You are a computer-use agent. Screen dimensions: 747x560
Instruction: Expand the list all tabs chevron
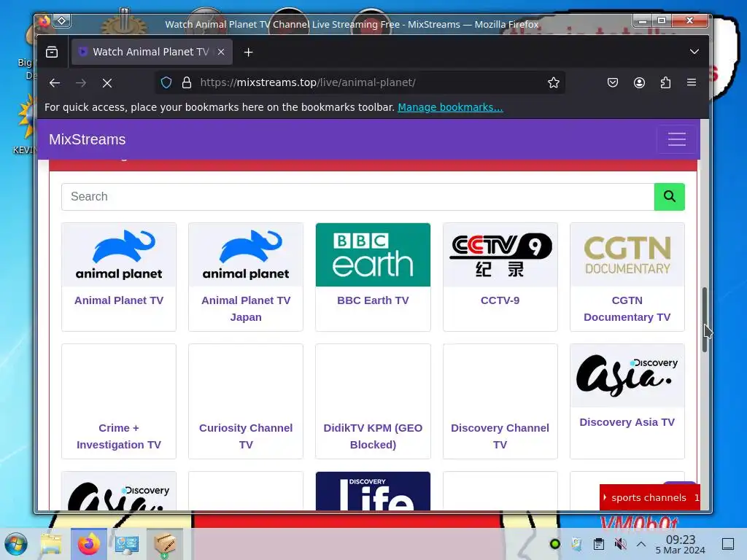pyautogui.click(x=694, y=52)
